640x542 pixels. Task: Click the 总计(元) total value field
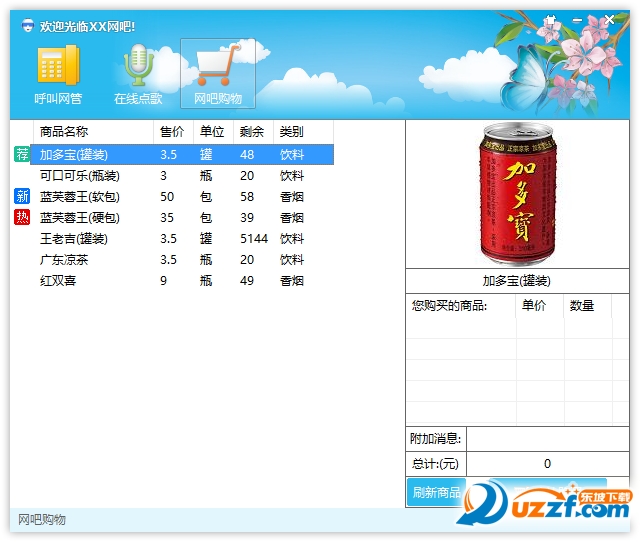point(547,464)
